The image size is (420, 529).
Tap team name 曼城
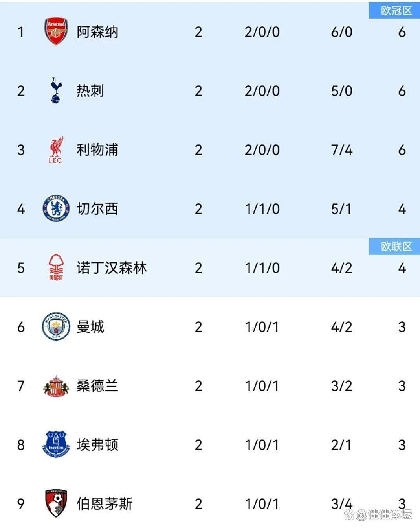(90, 327)
